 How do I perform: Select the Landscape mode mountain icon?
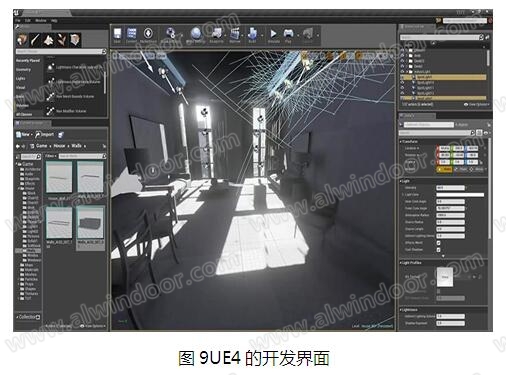[48, 40]
